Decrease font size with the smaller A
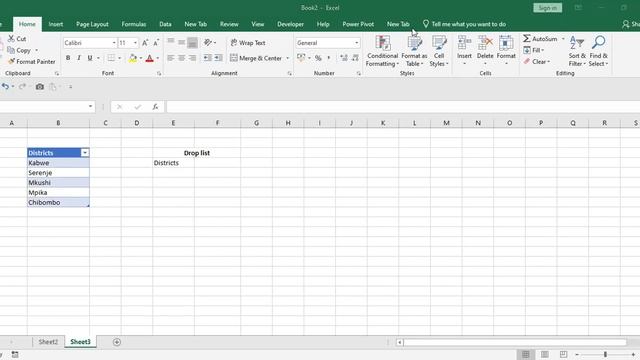This screenshot has height=360, width=640. [x=156, y=43]
